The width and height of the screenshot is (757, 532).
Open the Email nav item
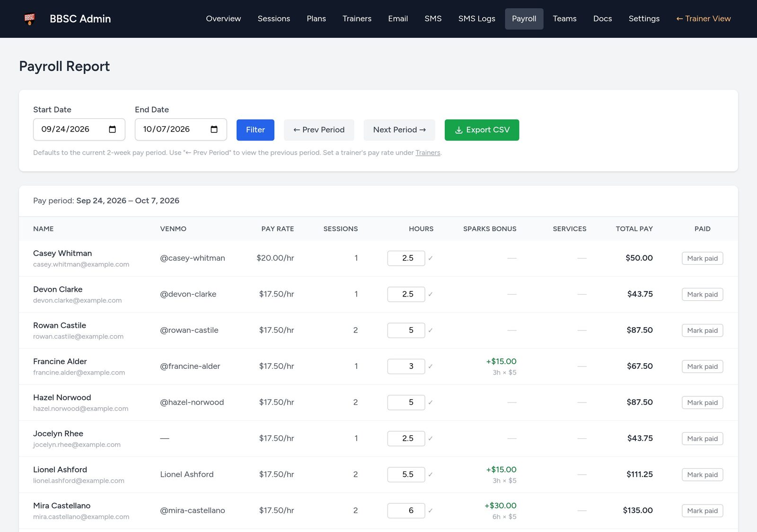[398, 19]
